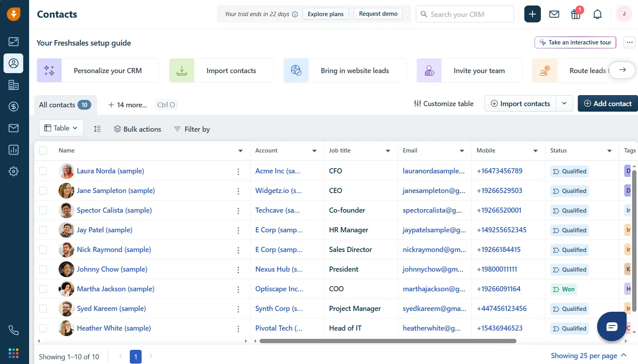Click the horizontal table scrollbar

point(388,341)
